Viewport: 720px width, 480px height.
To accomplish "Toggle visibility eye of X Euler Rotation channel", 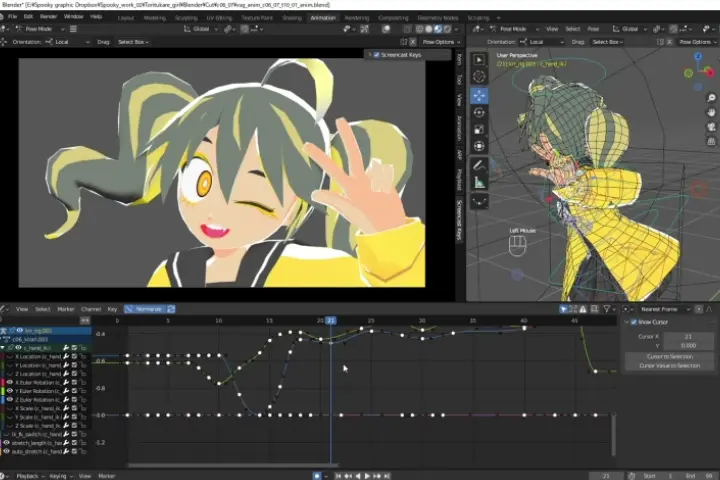I will (10, 382).
